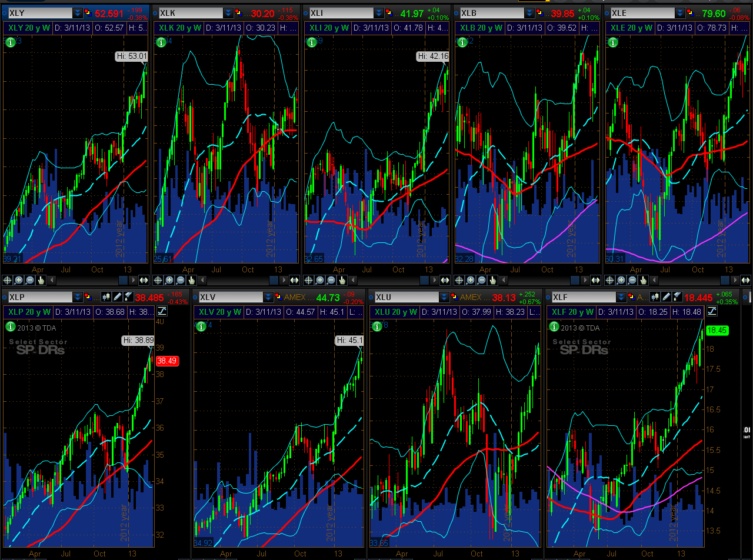
Task: Click the 'XLU 20 y W' timeframe label
Action: (397, 312)
